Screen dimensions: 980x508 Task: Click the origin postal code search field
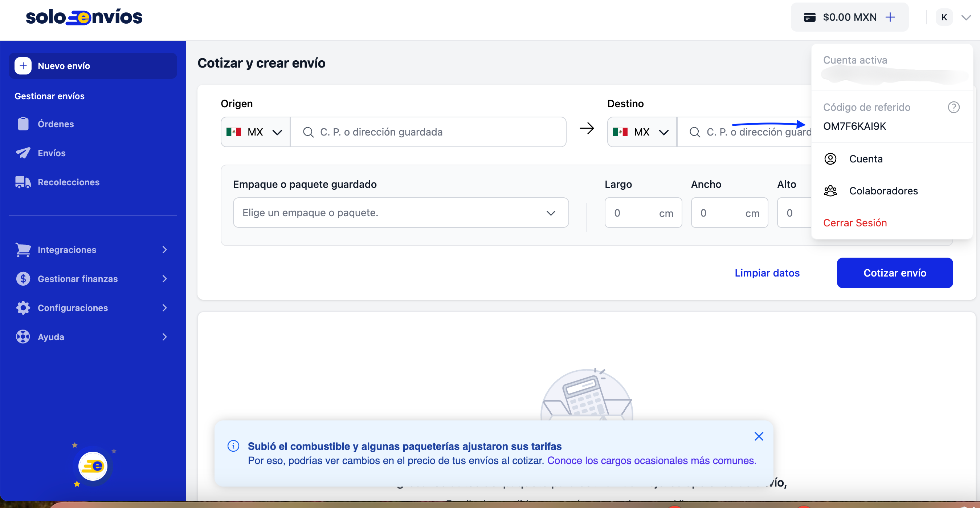(x=434, y=132)
